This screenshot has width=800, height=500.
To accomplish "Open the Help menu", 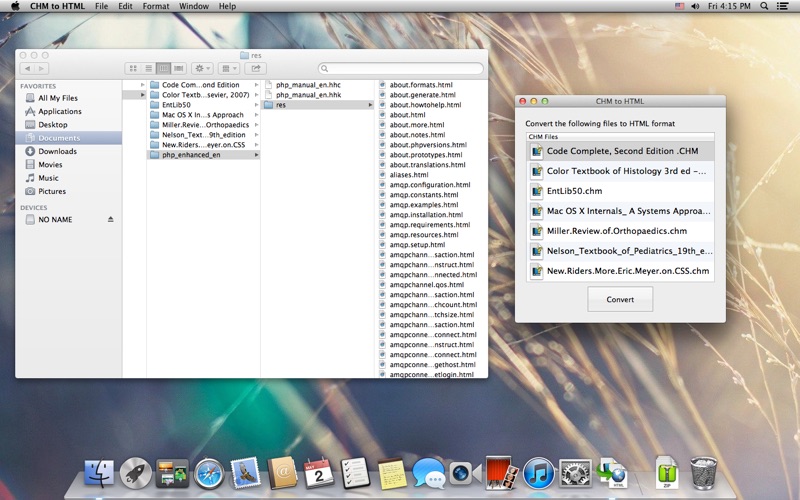I will [x=227, y=6].
